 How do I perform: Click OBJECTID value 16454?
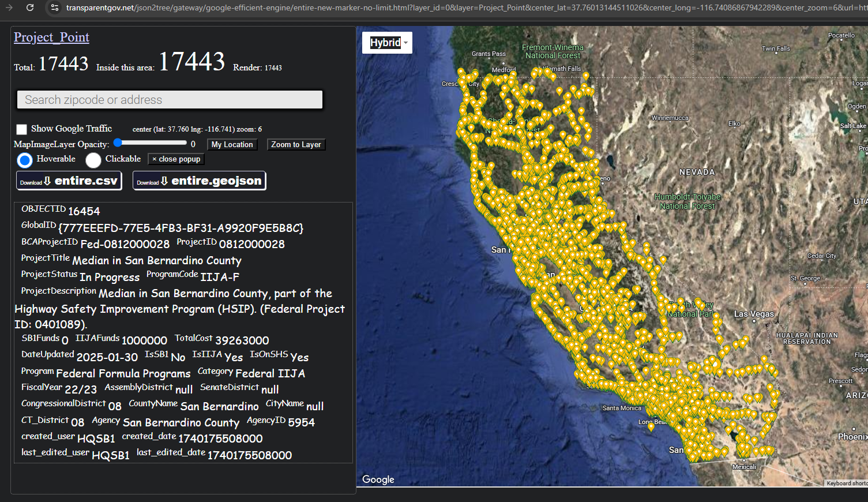pos(84,211)
